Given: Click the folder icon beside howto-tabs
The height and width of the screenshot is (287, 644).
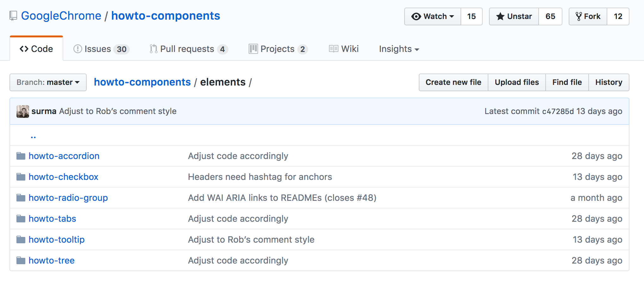Looking at the screenshot, I should [x=21, y=219].
